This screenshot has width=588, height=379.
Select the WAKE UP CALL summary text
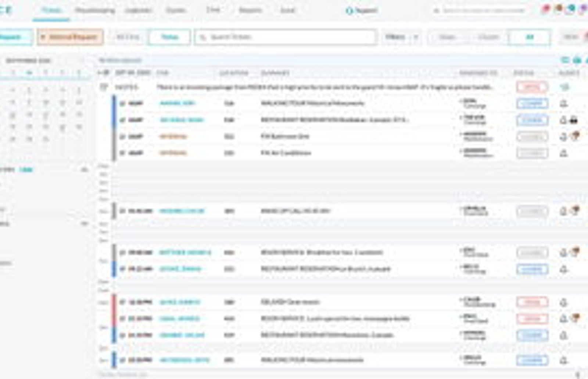pyautogui.click(x=295, y=211)
